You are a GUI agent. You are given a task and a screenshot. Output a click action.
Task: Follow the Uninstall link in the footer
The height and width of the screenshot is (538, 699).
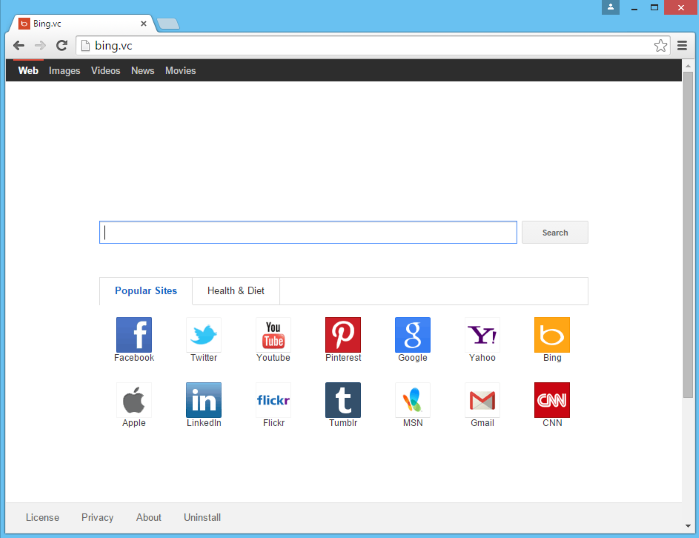(202, 518)
